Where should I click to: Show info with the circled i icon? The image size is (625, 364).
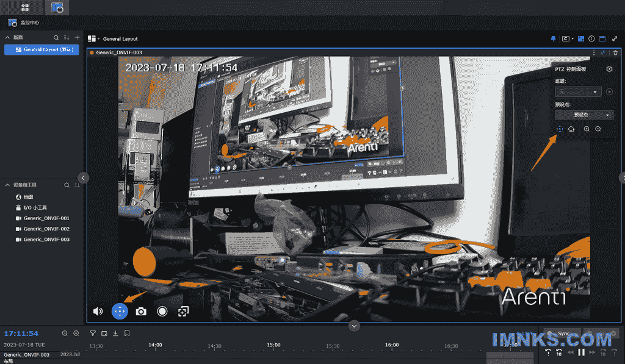[591, 38]
